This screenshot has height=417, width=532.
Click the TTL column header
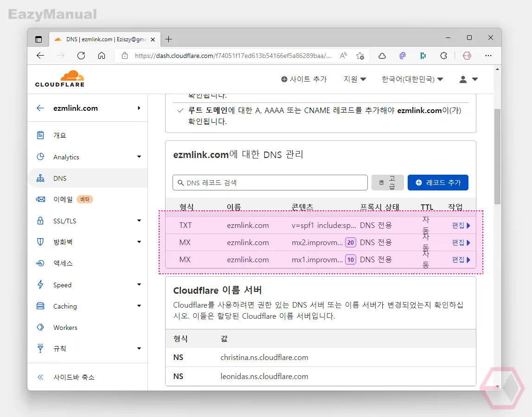click(427, 207)
